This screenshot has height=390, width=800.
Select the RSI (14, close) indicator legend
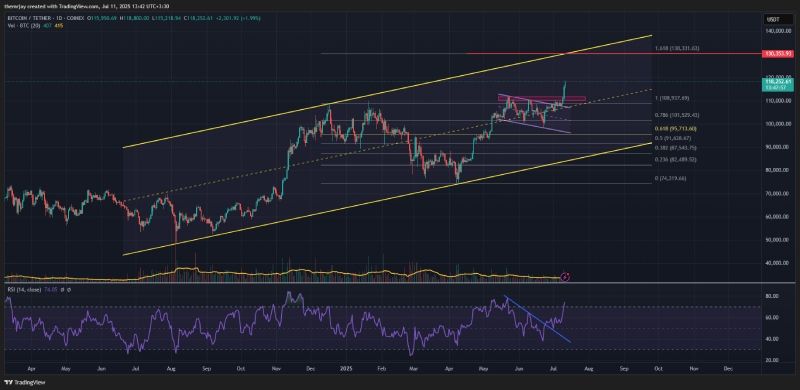(23, 289)
